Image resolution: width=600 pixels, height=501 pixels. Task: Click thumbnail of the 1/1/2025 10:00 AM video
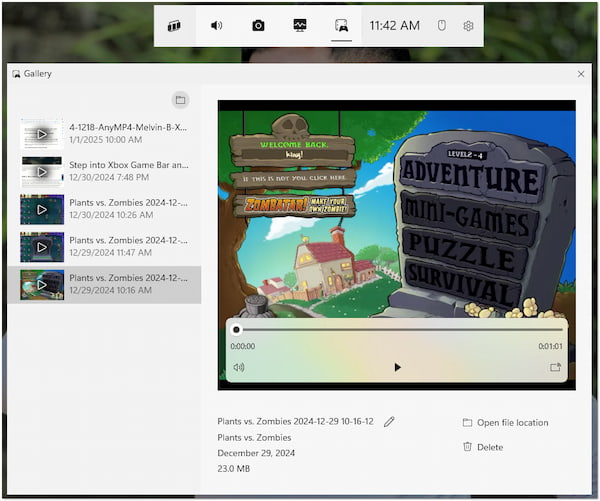[x=42, y=134]
